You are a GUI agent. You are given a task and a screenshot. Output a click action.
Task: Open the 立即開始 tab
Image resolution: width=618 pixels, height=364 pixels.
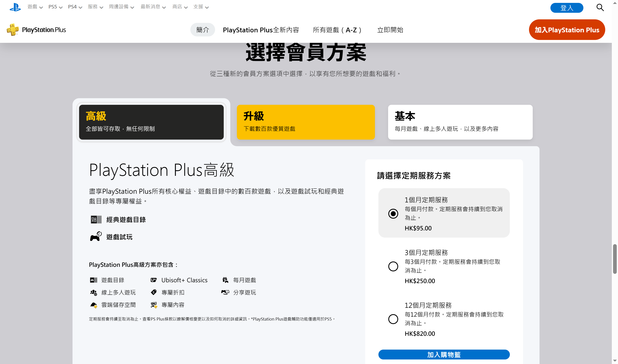[390, 30]
